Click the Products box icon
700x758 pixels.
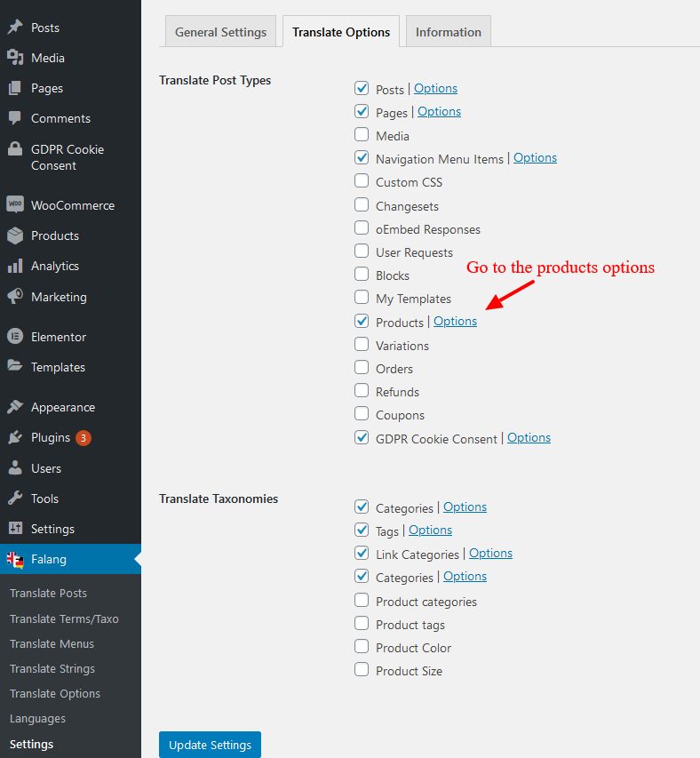tap(15, 235)
